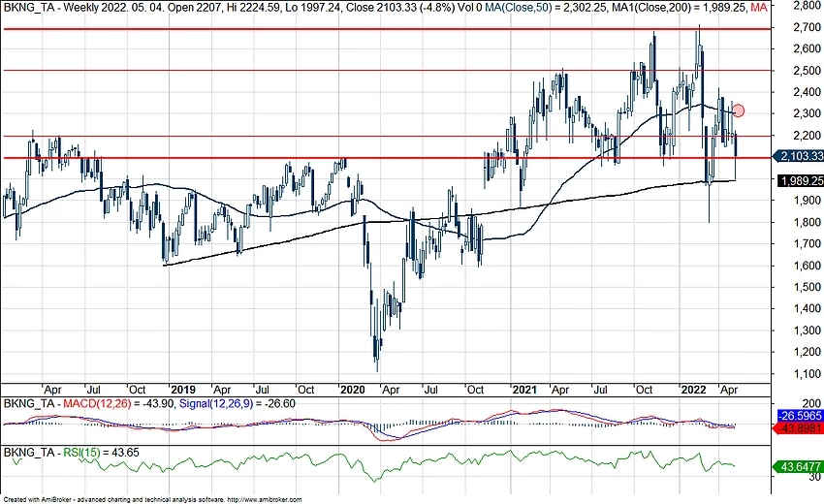Click the 2021 year label on time axis
The image size is (824, 504).
point(524,390)
